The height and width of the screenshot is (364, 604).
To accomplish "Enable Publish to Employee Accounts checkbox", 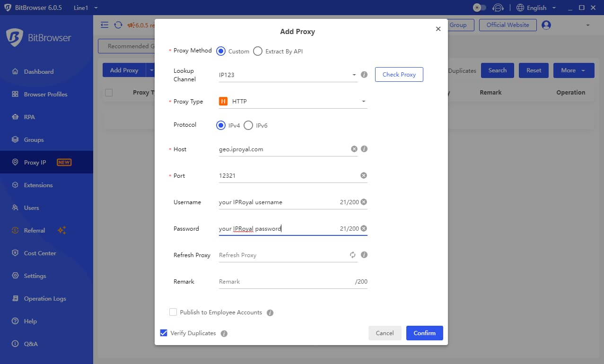I will (x=173, y=312).
